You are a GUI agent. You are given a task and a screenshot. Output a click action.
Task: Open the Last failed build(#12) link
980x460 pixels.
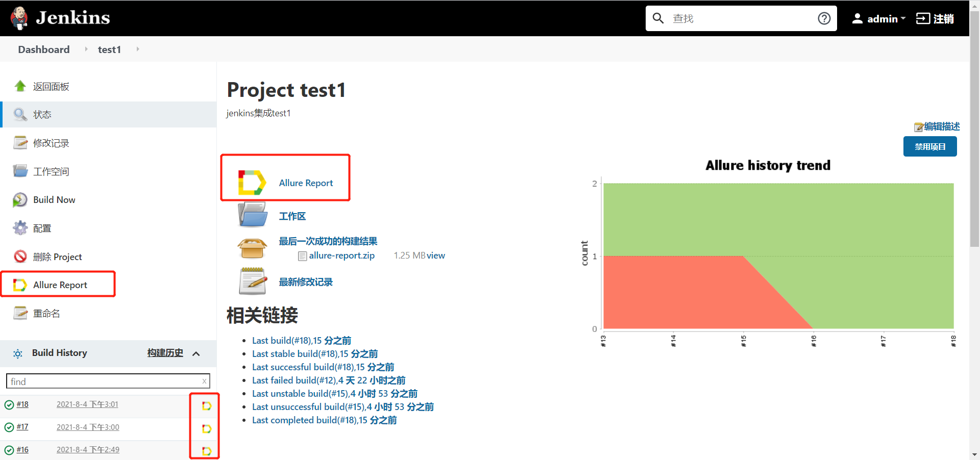point(329,380)
